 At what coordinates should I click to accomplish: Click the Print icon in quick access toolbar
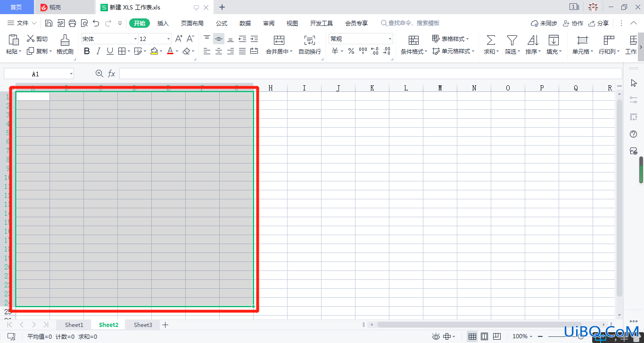point(72,23)
